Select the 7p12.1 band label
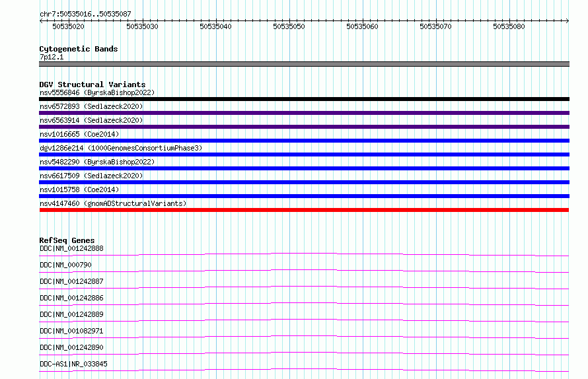The image size is (588, 379). 52,57
